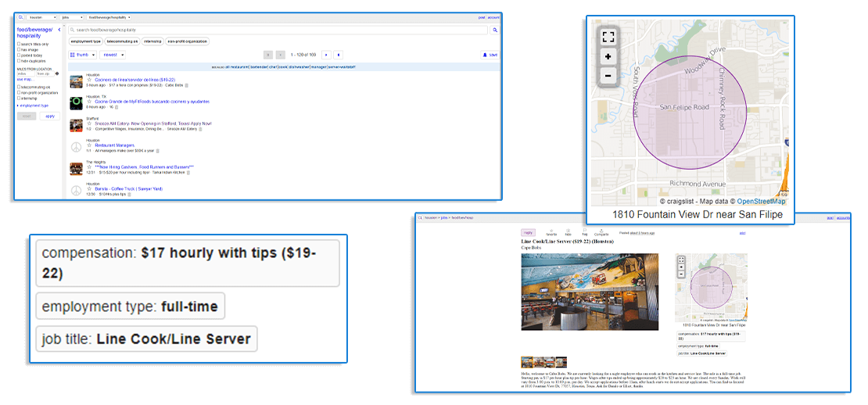Collapse the food/beverage/hospitality sidebar with the chevron
This screenshot has width=868, height=405.
[x=59, y=30]
